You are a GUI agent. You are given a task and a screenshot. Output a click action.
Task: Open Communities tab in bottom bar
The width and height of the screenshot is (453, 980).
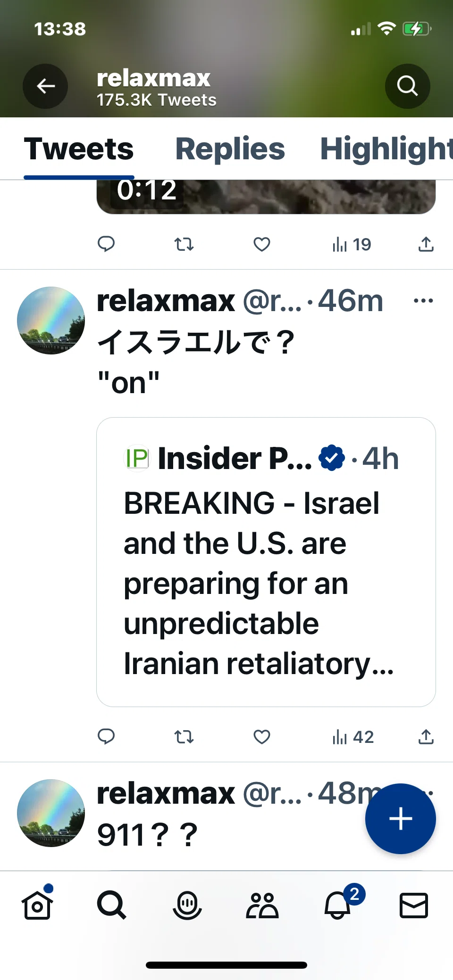pos(262,905)
